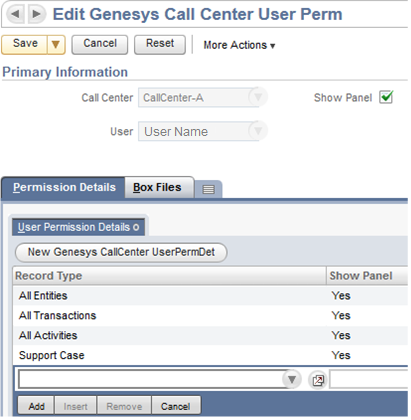Click the Insert button
The height and width of the screenshot is (420, 411).
point(75,406)
